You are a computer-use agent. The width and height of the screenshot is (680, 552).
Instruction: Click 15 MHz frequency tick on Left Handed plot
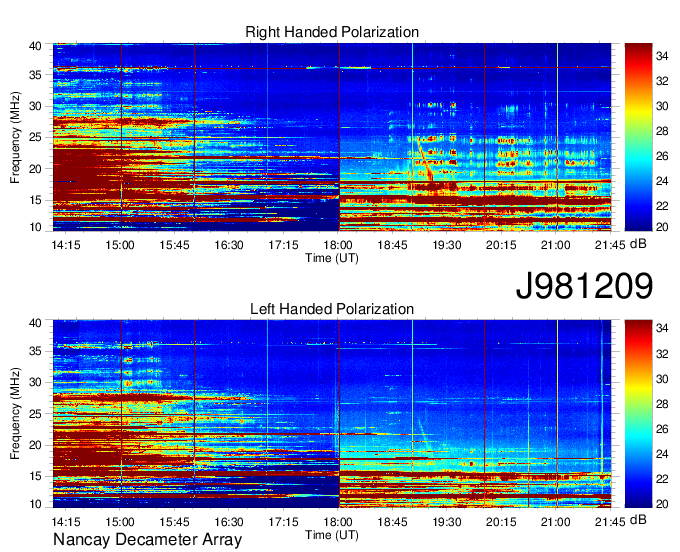coord(35,477)
